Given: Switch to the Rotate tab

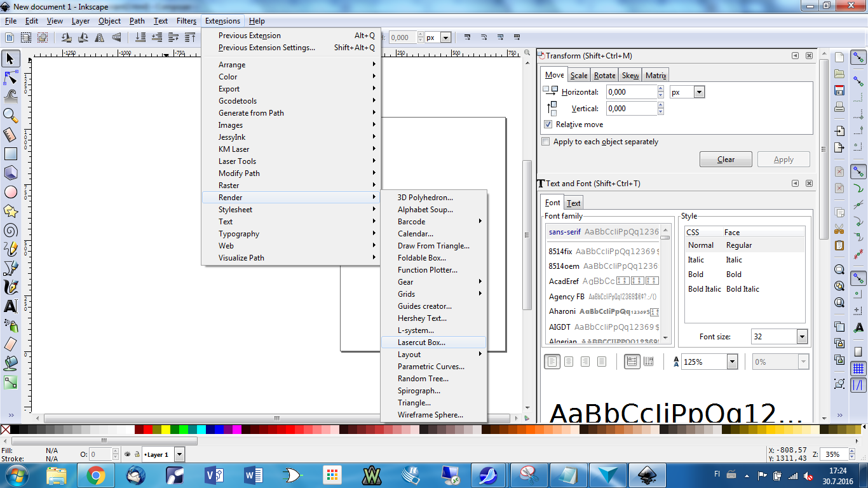Looking at the screenshot, I should click(x=604, y=76).
